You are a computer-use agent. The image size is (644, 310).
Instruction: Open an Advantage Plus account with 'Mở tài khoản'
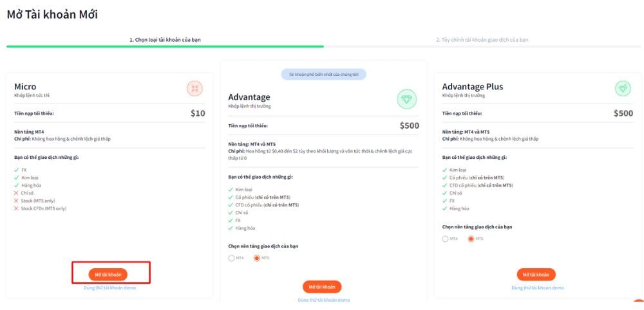coord(536,275)
